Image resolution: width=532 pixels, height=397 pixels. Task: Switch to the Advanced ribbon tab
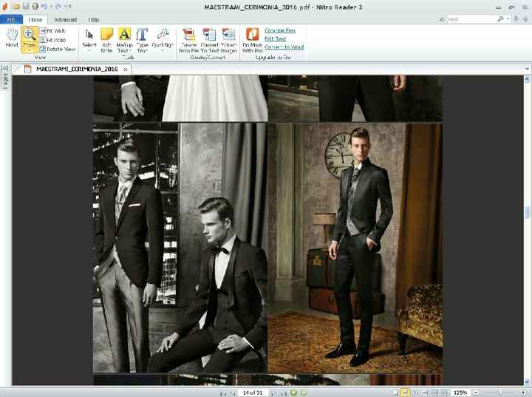click(x=65, y=19)
